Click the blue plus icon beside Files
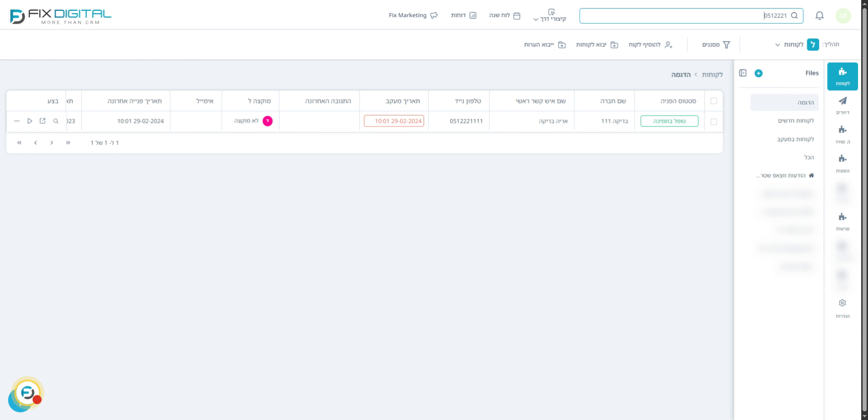Screen dimensions: 868x420 point(759,73)
